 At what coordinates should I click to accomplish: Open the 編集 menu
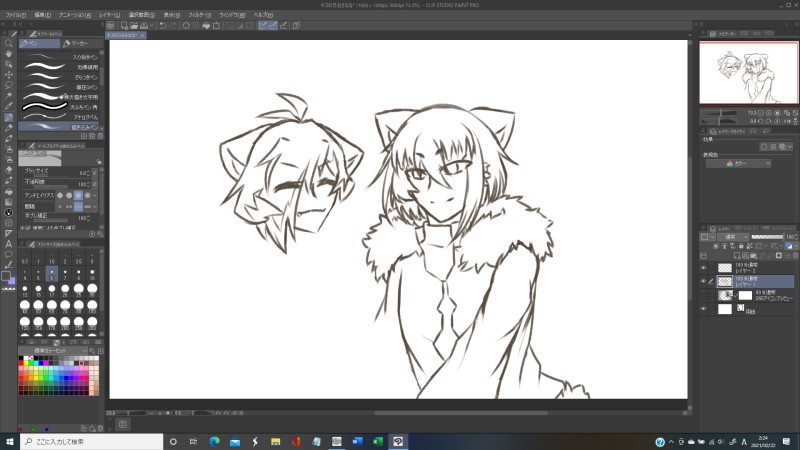click(42, 15)
